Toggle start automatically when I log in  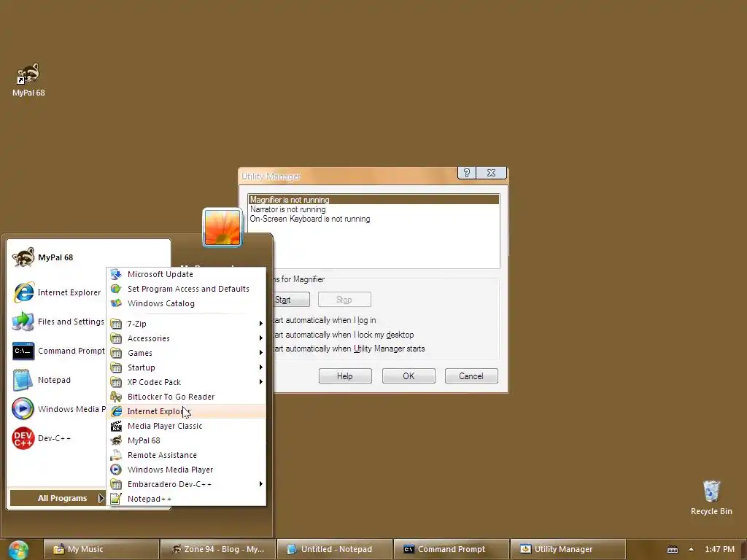[x=324, y=321]
